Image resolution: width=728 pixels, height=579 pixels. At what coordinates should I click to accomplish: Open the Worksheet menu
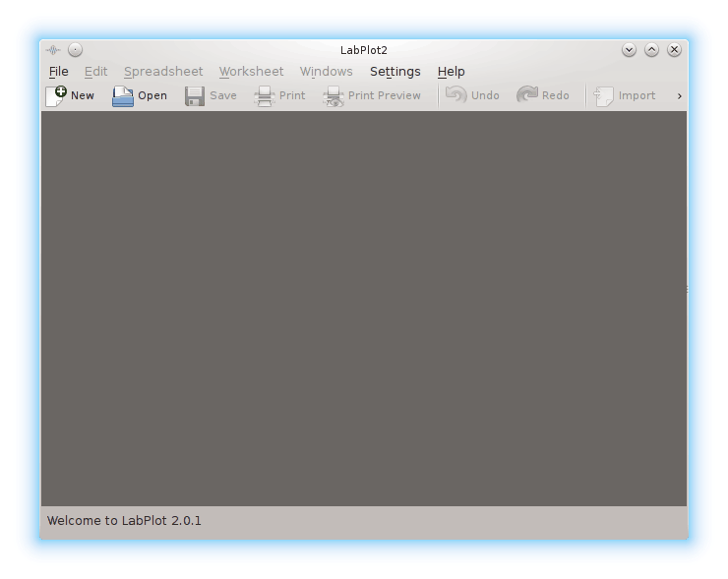point(251,72)
